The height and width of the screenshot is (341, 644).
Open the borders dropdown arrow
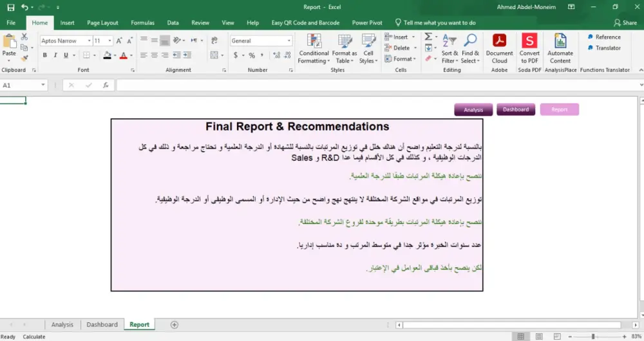(x=95, y=55)
